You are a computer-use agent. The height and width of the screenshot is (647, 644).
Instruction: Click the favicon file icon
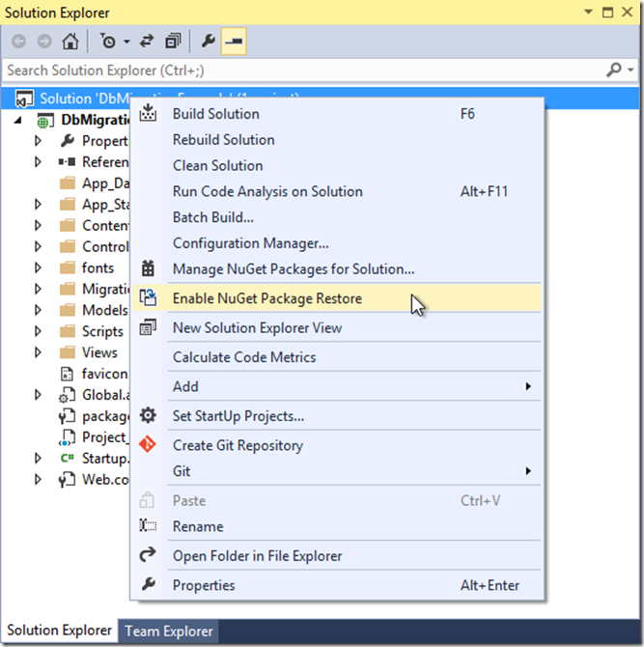point(67,374)
